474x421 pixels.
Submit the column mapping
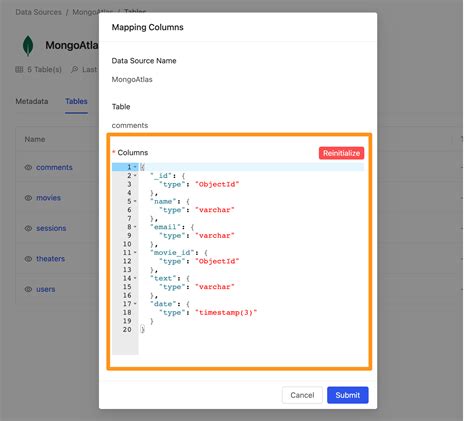(348, 395)
